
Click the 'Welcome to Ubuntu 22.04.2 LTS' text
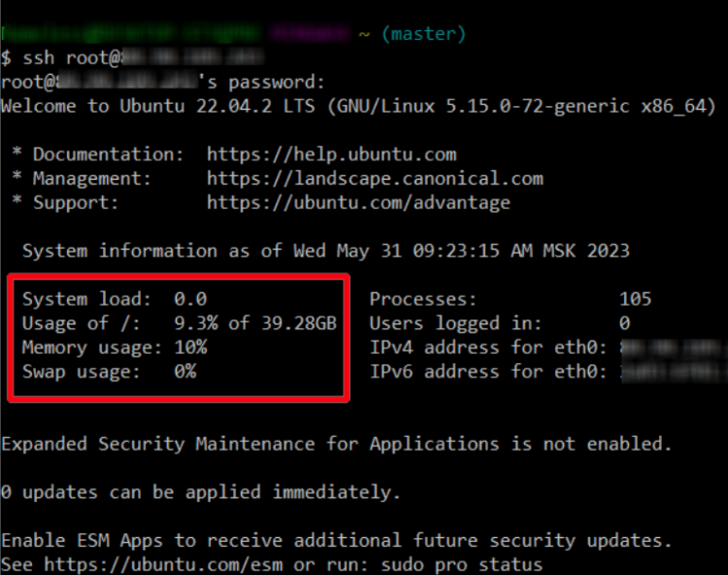[x=161, y=106]
